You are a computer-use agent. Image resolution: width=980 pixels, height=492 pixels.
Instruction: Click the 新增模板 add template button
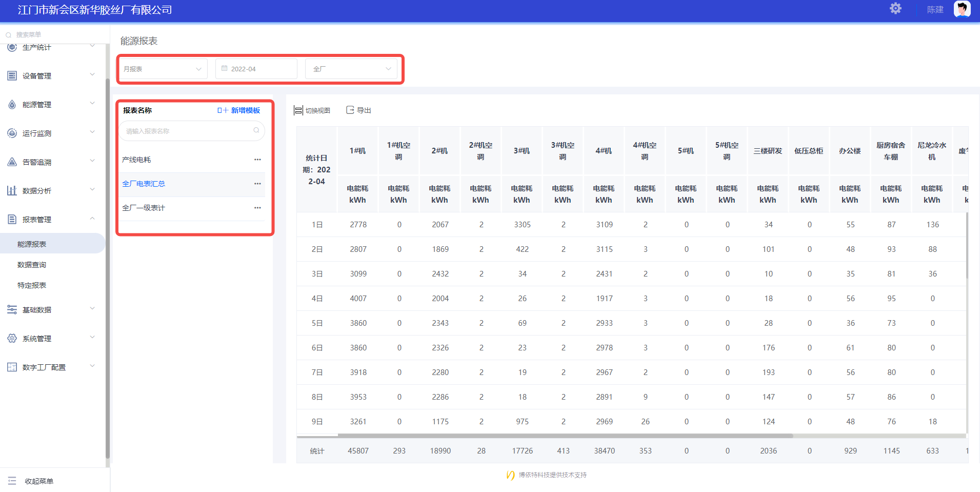(239, 110)
